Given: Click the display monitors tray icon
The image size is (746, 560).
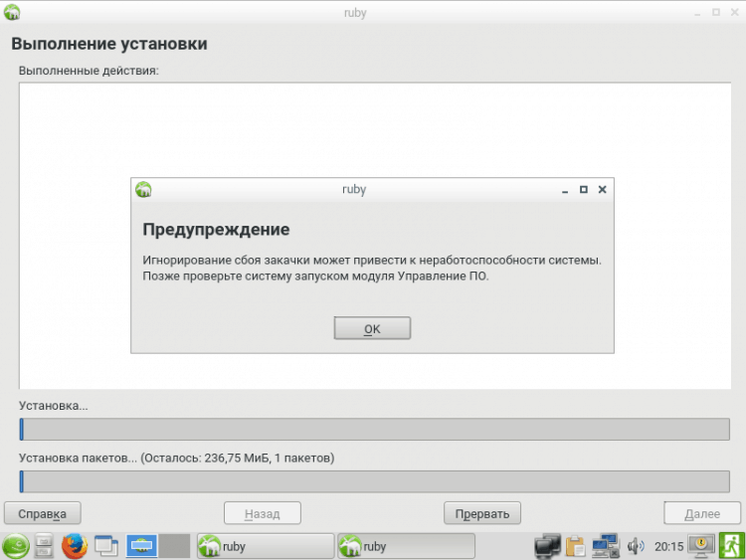Looking at the screenshot, I should (x=547, y=546).
